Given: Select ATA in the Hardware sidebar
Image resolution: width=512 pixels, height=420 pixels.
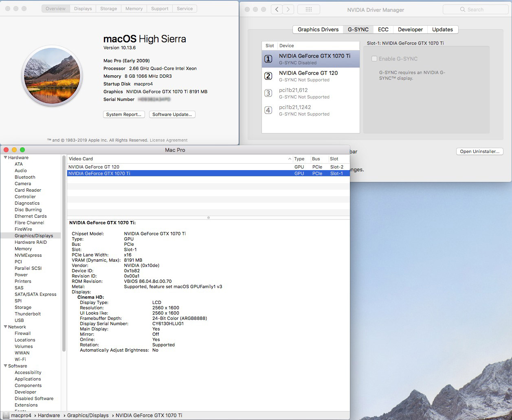Looking at the screenshot, I should (x=19, y=164).
